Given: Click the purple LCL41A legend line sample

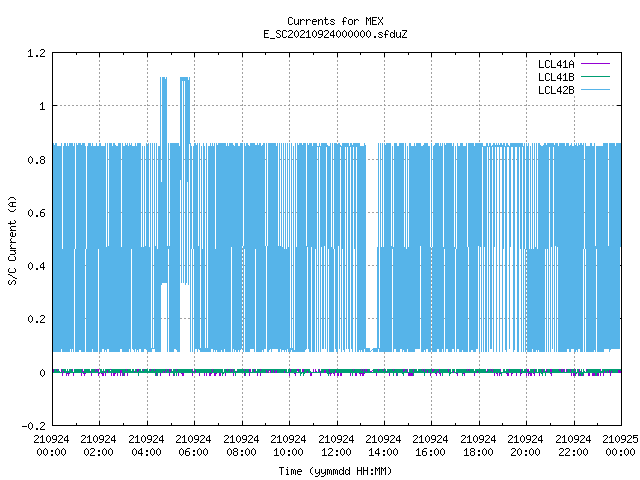Looking at the screenshot, I should click(x=595, y=64).
